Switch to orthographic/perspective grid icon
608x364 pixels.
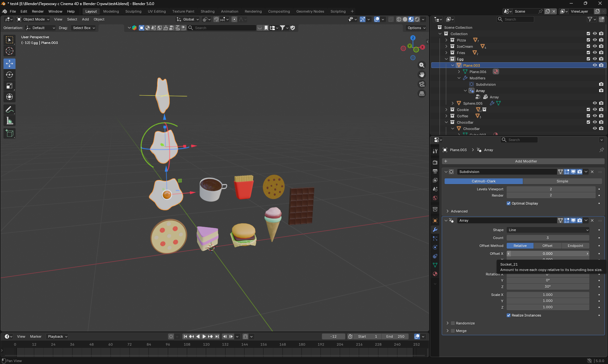pyautogui.click(x=422, y=94)
